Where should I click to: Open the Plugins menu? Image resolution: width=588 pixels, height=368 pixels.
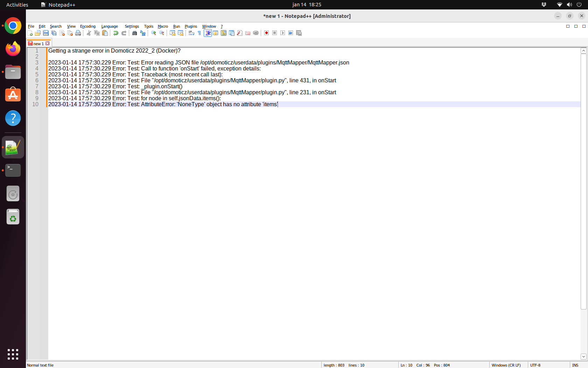click(191, 26)
